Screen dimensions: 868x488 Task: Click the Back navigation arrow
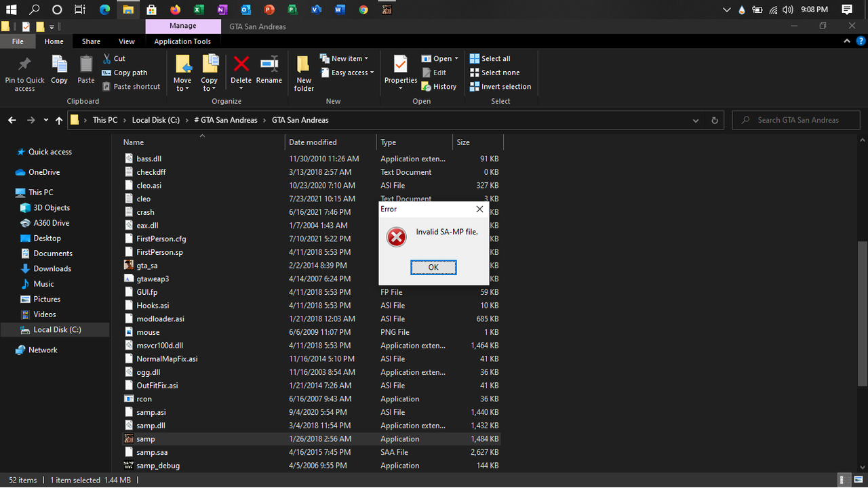[x=12, y=120]
